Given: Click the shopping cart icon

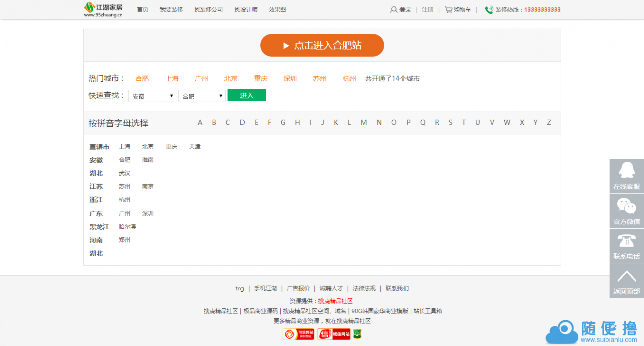Looking at the screenshot, I should [448, 9].
